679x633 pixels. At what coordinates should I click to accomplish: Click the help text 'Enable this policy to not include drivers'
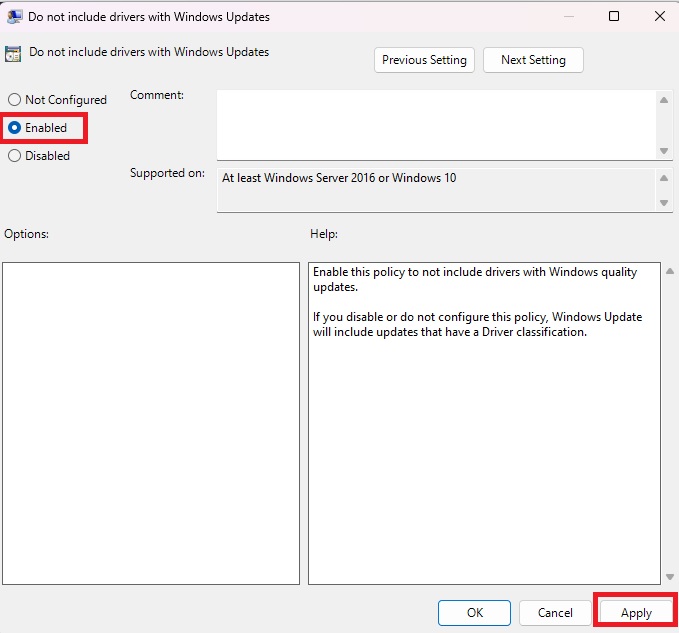click(475, 279)
